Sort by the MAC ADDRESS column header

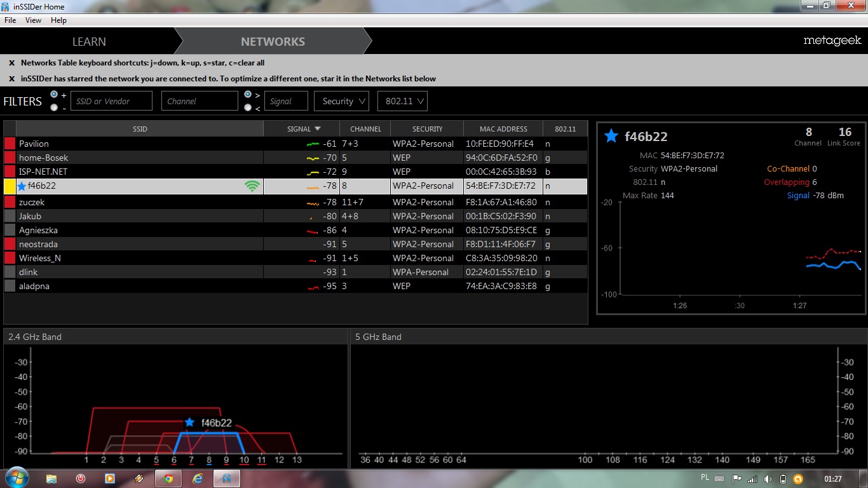pyautogui.click(x=503, y=129)
